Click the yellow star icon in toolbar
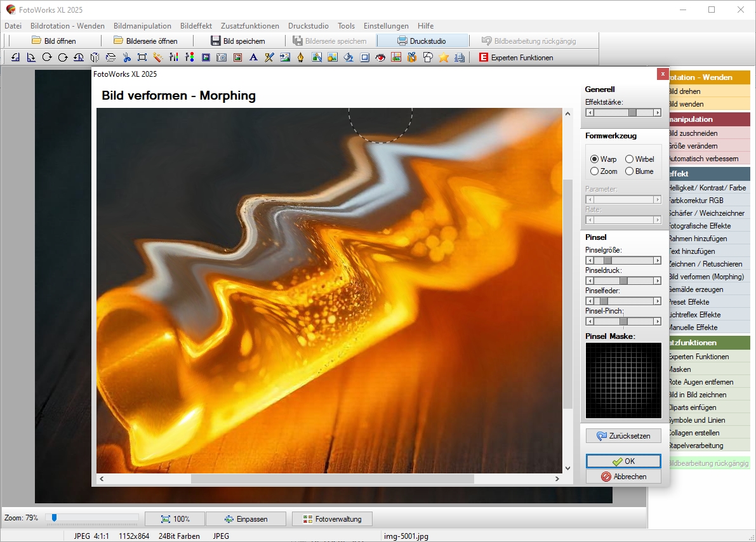The height and width of the screenshot is (542, 756). [444, 58]
